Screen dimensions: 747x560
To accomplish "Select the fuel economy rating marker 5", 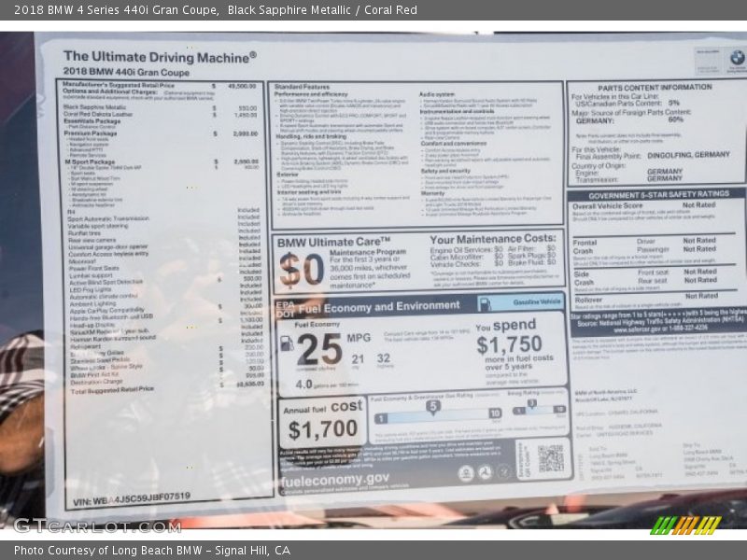I will pos(433,407).
